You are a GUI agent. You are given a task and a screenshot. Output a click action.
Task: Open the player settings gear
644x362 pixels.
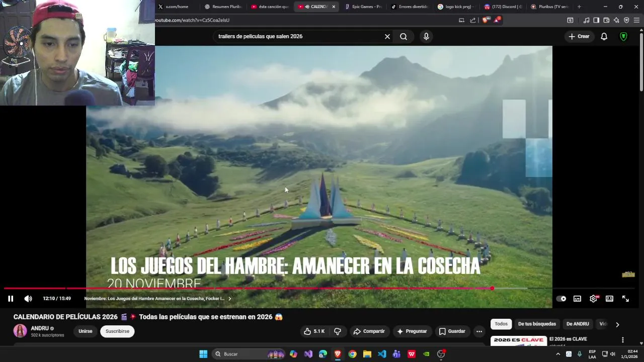(x=593, y=299)
